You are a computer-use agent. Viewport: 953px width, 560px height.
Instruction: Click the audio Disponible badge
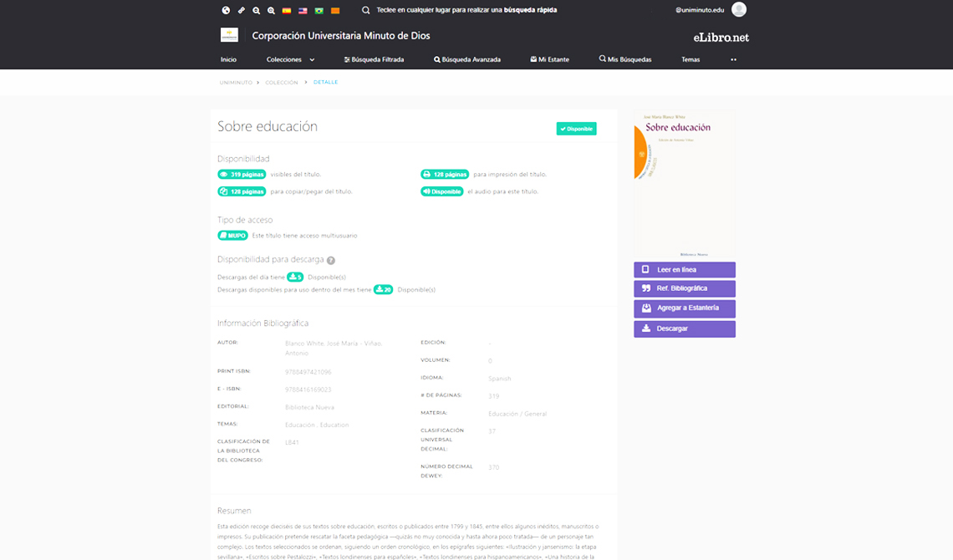442,191
